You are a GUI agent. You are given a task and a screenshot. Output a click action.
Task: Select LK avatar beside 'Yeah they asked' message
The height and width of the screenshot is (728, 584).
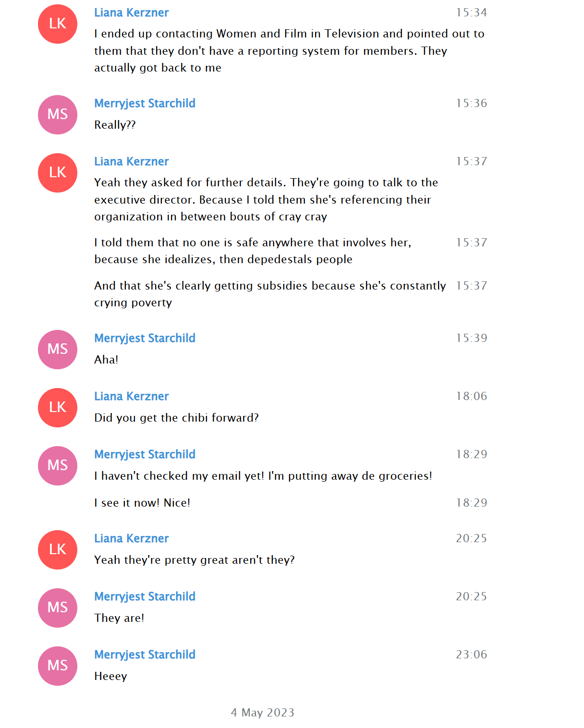click(x=58, y=173)
